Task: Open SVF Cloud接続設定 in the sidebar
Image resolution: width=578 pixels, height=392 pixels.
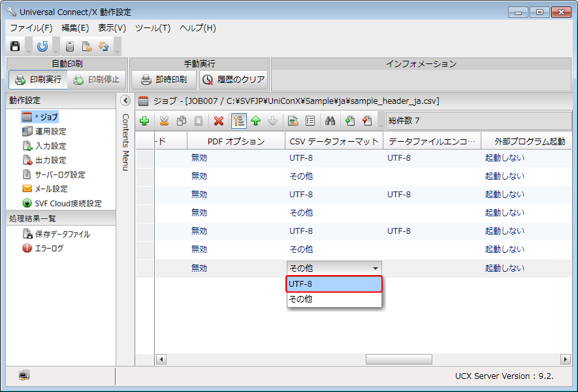Action: (x=62, y=203)
